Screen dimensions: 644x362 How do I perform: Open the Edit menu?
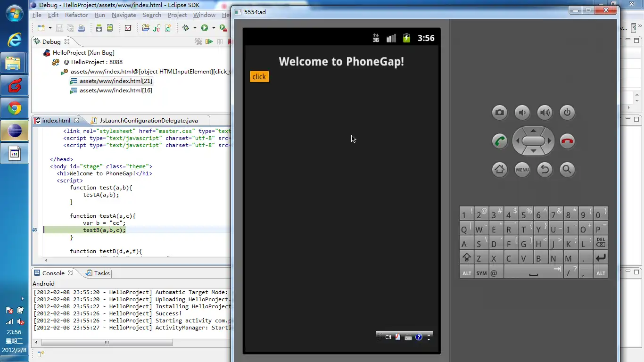53,15
